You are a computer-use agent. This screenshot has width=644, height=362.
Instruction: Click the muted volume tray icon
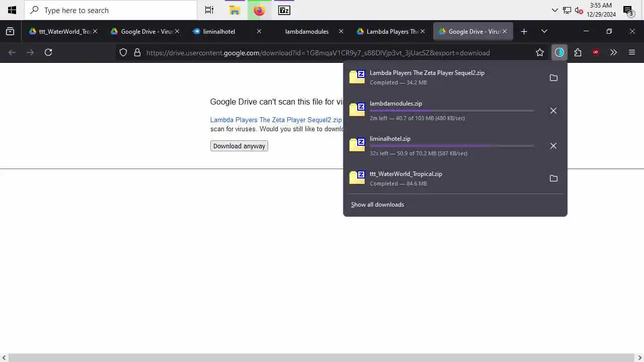pyautogui.click(x=579, y=10)
